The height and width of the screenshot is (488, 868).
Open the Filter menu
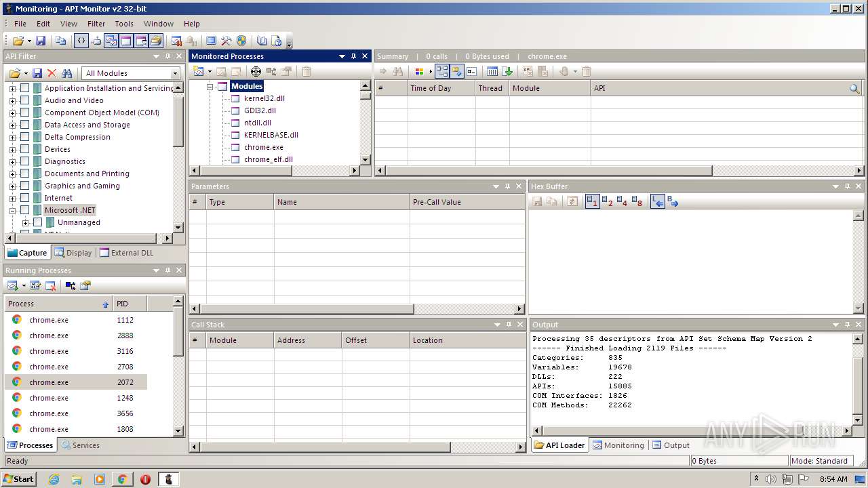pos(96,24)
